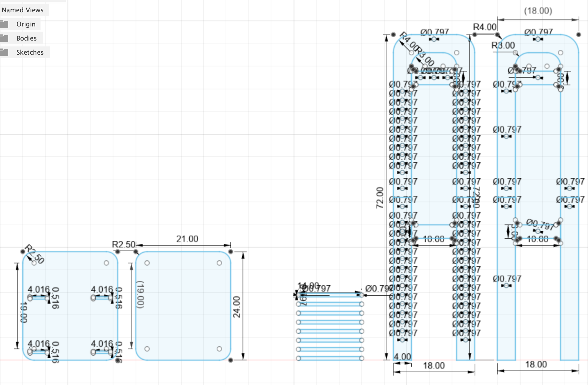Select the Ø0.797 label atop the right U-shape
The height and width of the screenshot is (385, 588).
pyautogui.click(x=538, y=32)
